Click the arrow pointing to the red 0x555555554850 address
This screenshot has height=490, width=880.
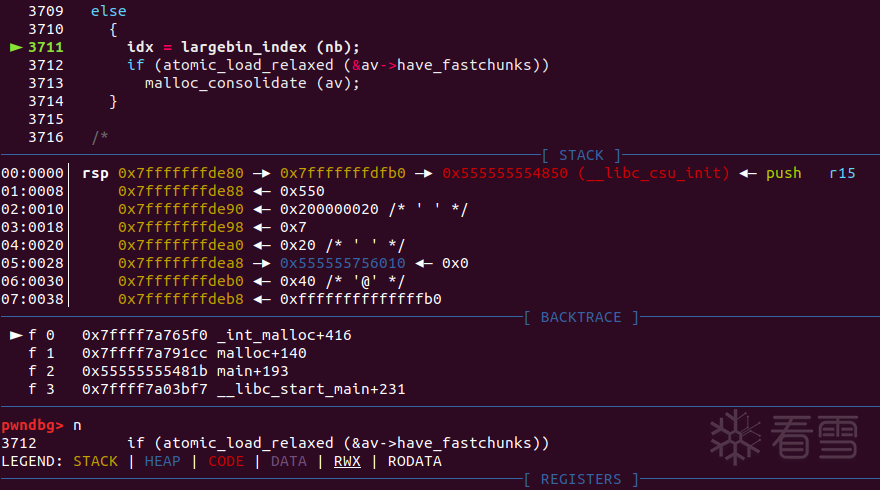point(422,173)
